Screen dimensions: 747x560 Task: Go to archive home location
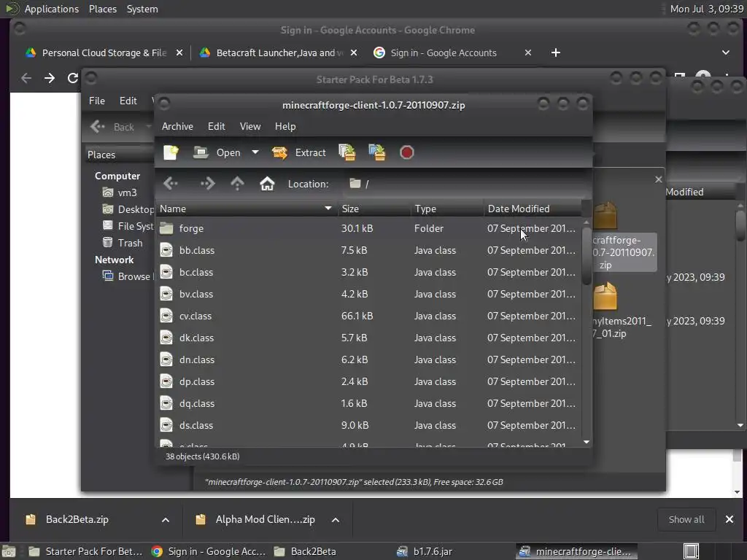tap(267, 183)
